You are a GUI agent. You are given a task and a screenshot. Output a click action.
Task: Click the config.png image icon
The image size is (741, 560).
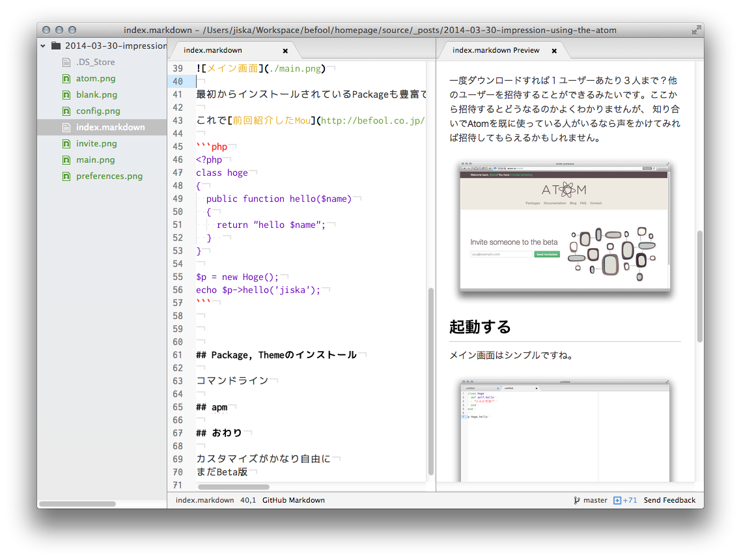click(x=66, y=111)
